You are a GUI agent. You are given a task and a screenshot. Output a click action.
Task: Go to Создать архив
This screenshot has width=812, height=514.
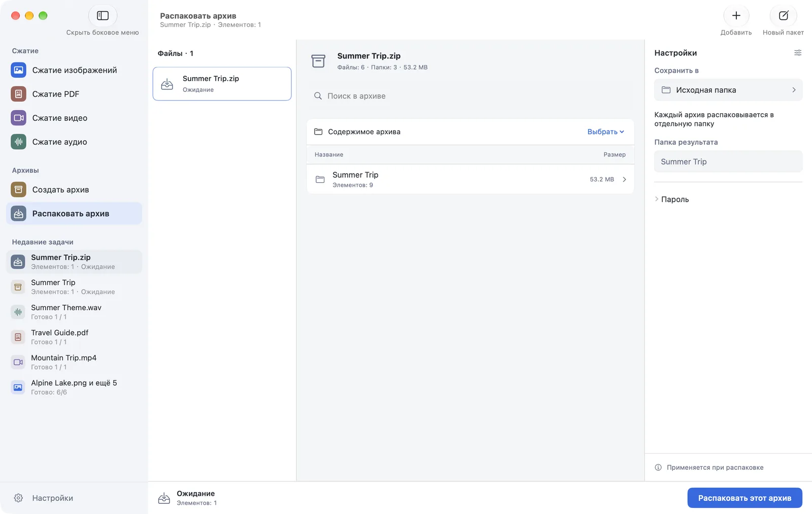(74, 189)
